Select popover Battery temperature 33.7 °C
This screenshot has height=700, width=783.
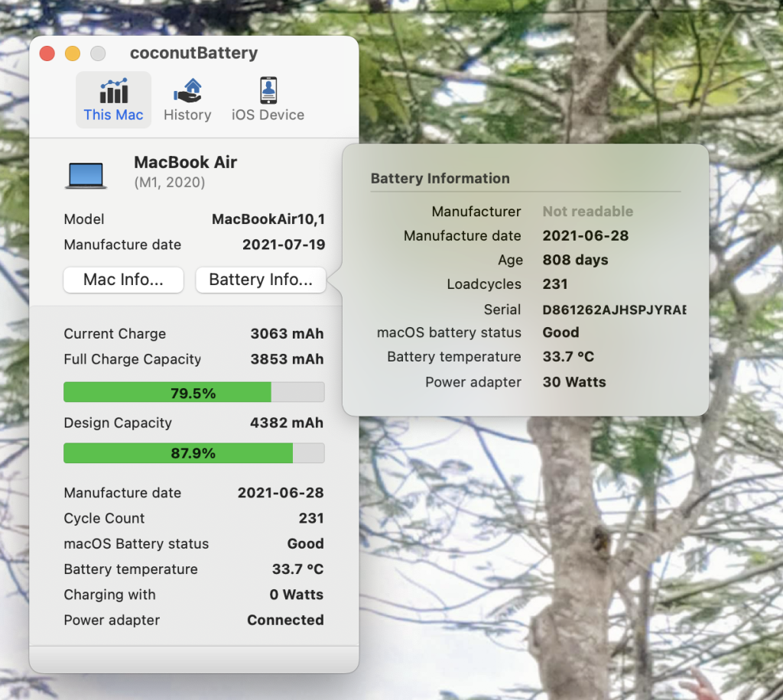pos(568,357)
